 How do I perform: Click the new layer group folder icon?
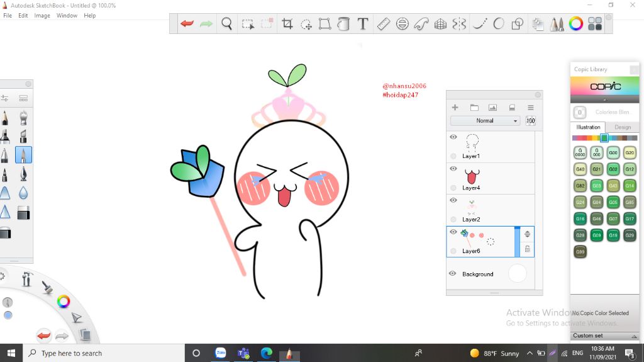(x=474, y=108)
